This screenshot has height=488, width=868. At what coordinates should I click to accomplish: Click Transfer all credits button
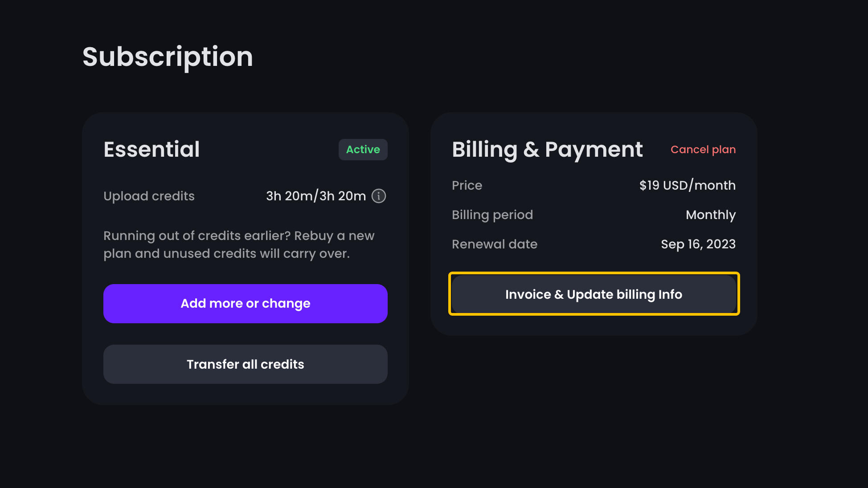click(x=246, y=364)
